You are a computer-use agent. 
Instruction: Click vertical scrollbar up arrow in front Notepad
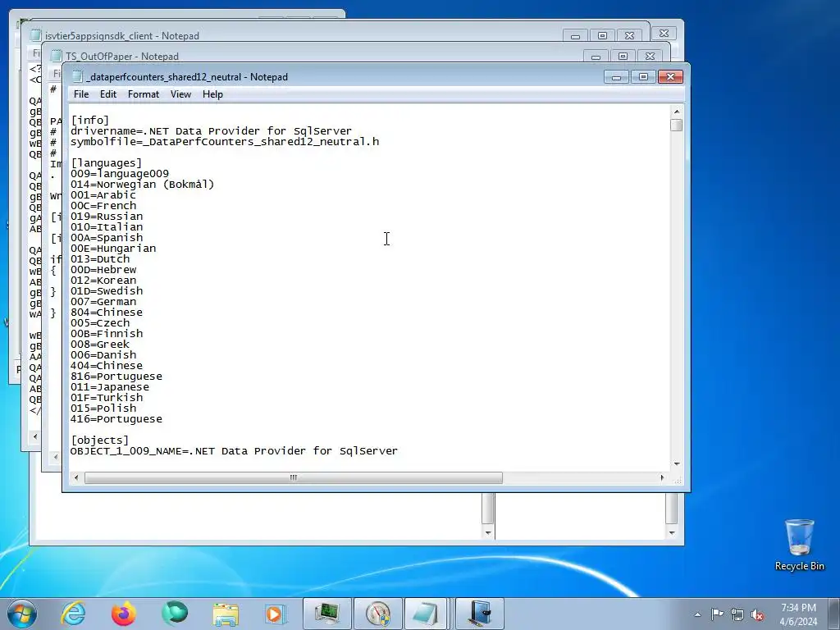coord(677,112)
